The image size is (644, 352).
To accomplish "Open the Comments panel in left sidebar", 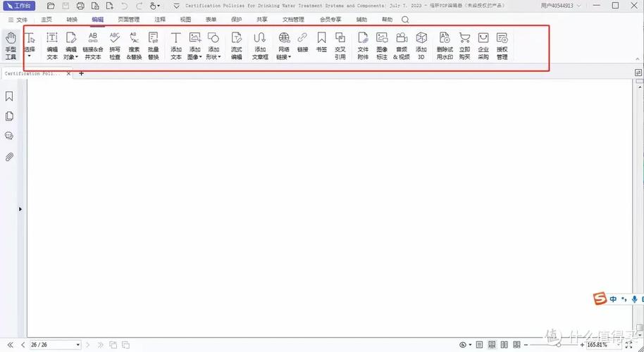I will pyautogui.click(x=9, y=136).
